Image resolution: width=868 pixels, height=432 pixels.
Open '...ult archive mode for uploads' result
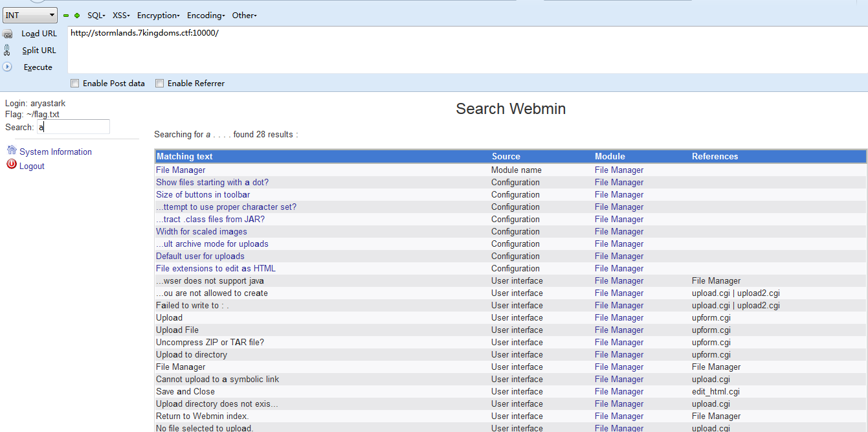212,244
